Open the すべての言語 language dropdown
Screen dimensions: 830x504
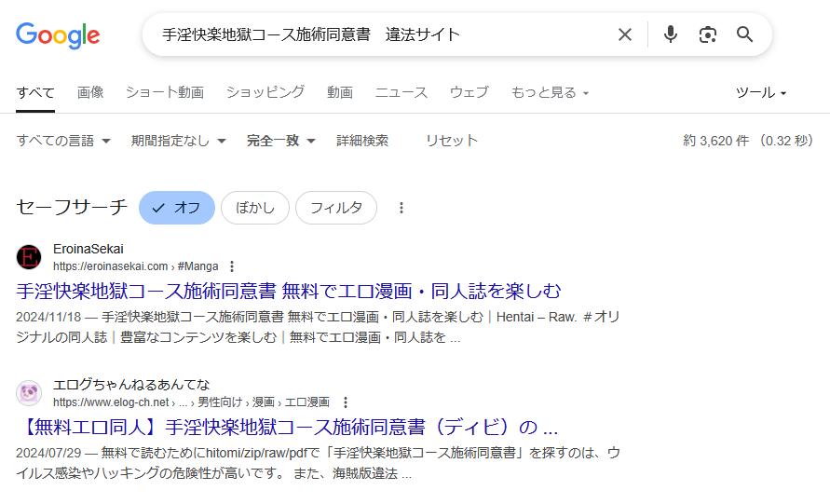point(63,141)
